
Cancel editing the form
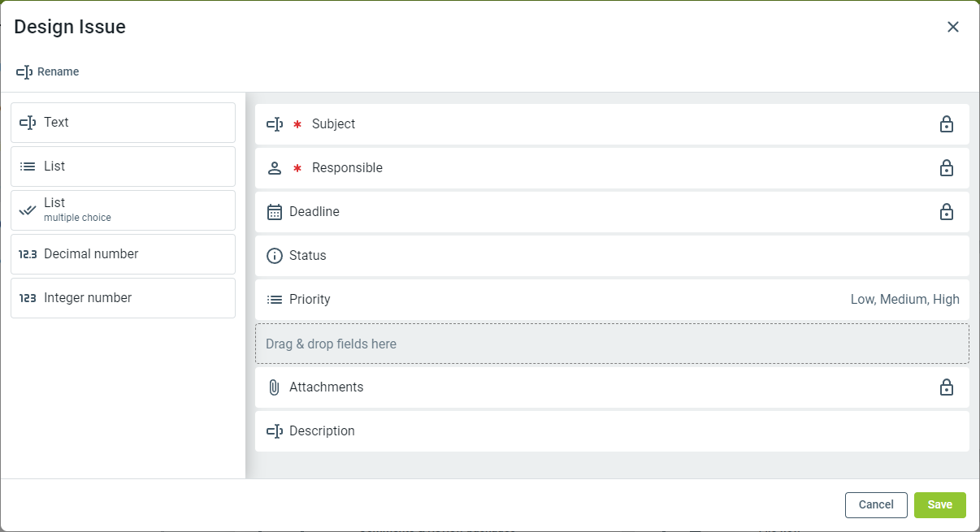point(876,504)
